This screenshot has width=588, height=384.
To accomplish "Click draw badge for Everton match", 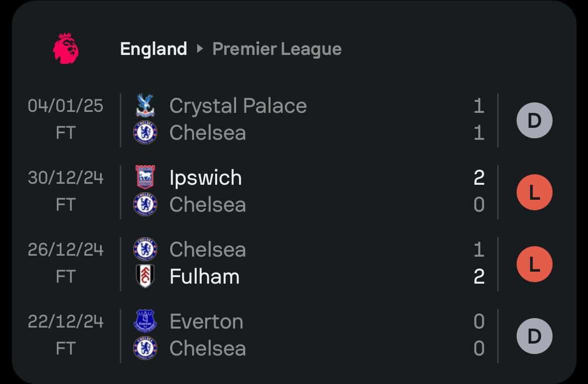I will coord(535,336).
